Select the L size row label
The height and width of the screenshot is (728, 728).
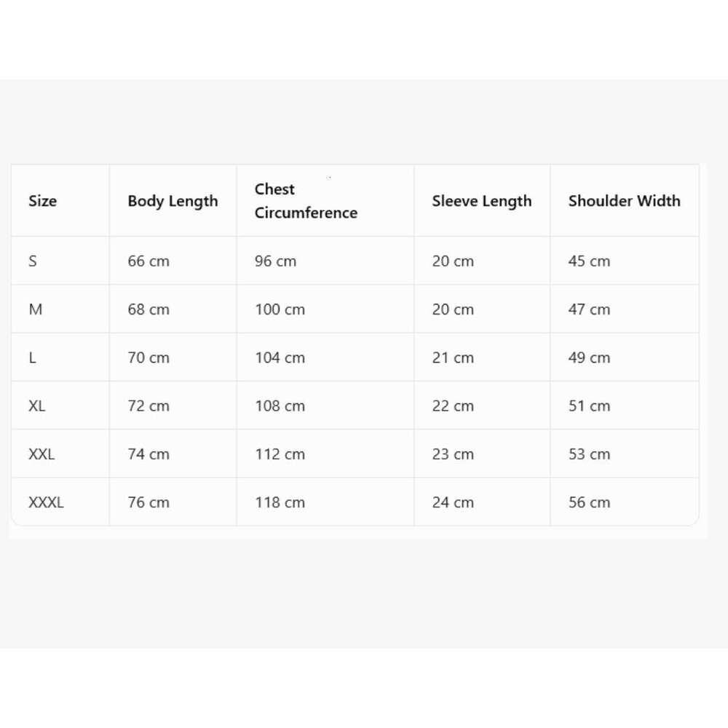pyautogui.click(x=32, y=357)
